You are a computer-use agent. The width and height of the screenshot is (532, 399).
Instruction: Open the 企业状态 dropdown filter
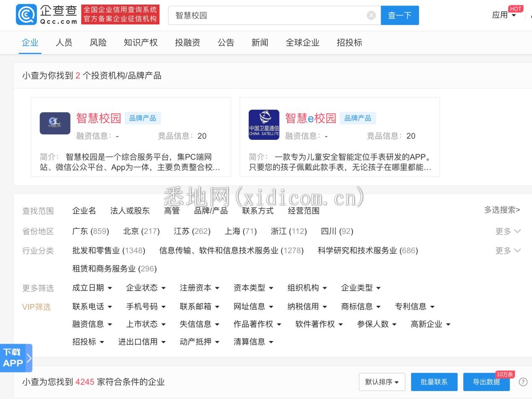coord(146,288)
